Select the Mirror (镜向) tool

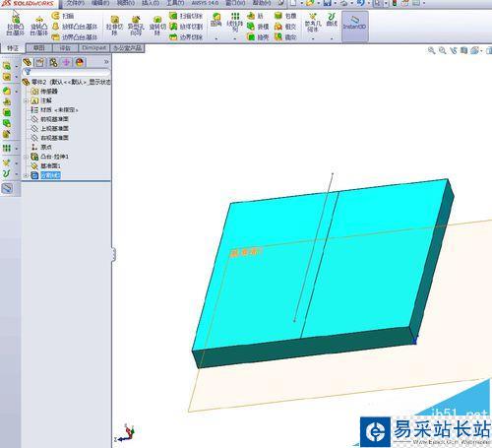click(285, 37)
